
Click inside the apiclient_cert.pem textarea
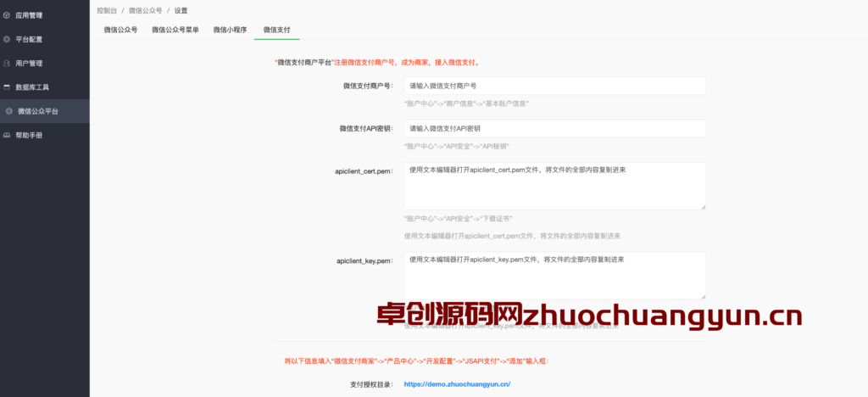[x=555, y=186]
